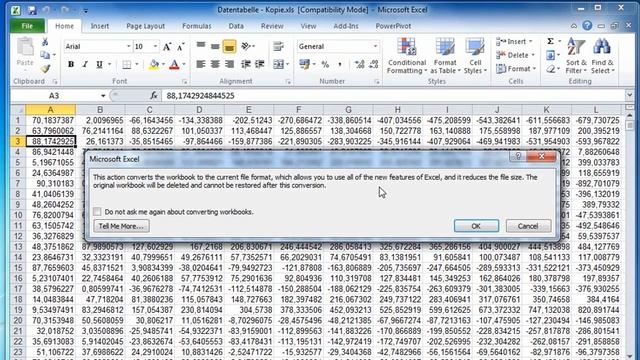Click the Fill down icon
The height and width of the screenshot is (360, 640).
[551, 55]
